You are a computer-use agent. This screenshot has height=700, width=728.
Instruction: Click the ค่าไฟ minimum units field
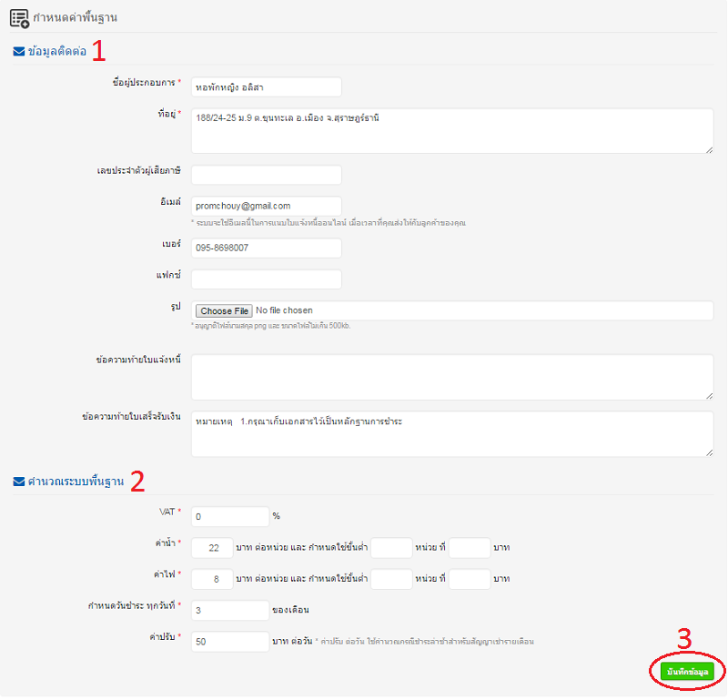click(391, 579)
